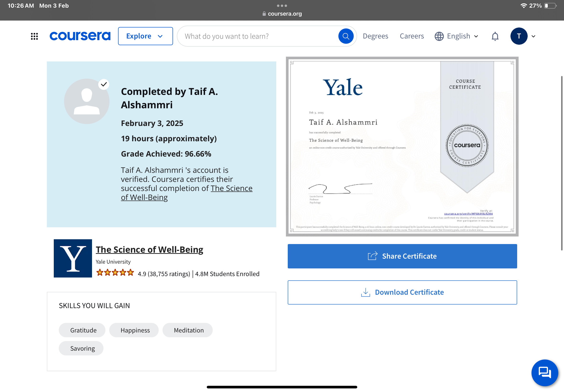Screen dimensions: 564x392
Task: Click '4.8M Students Enrolled' text
Action: [x=227, y=274]
